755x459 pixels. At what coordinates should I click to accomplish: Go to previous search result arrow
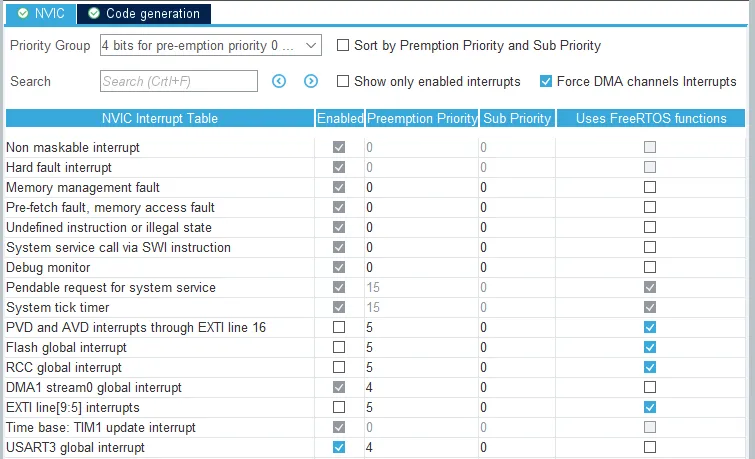point(279,81)
